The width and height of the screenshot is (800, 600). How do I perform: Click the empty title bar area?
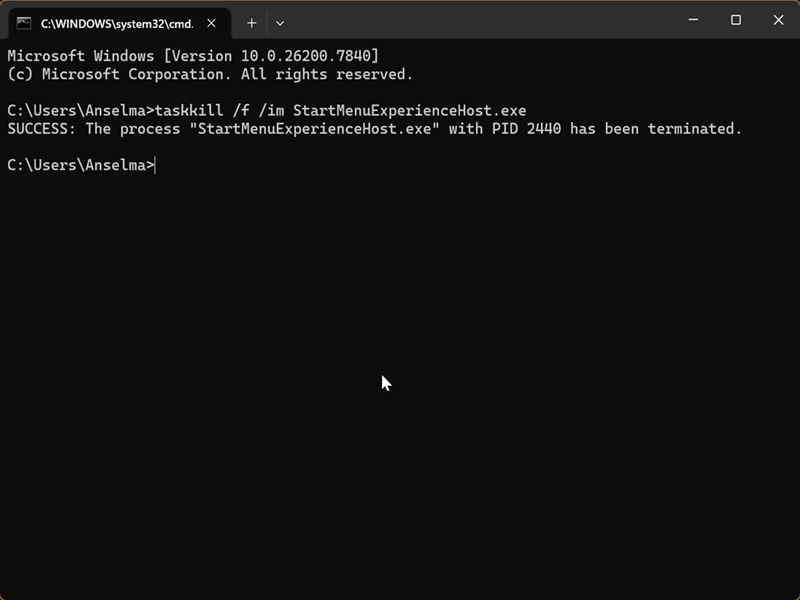point(480,20)
